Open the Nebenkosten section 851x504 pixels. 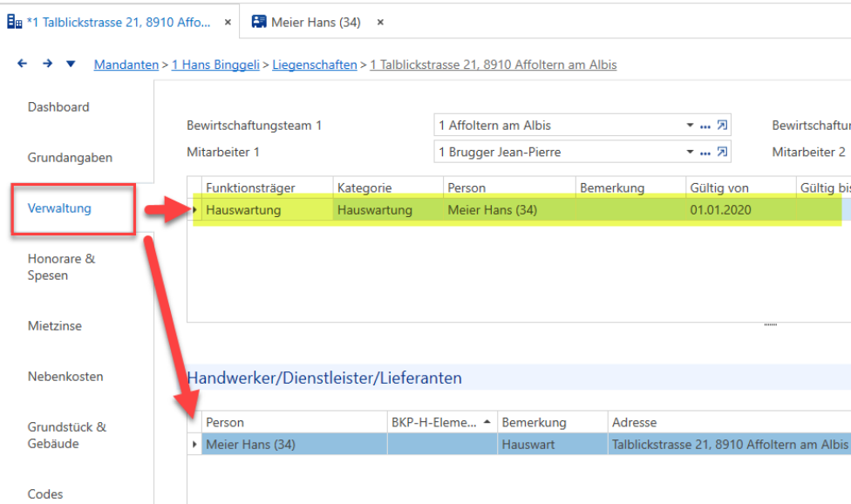click(65, 376)
